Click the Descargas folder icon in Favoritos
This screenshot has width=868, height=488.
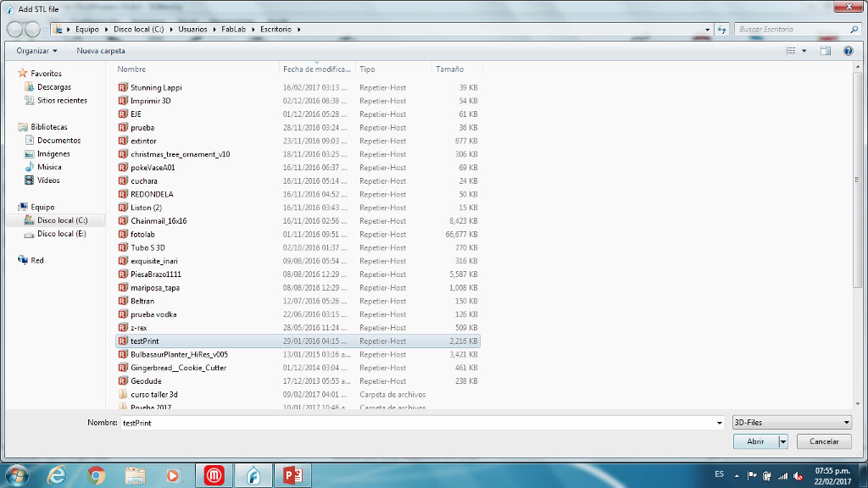point(30,87)
